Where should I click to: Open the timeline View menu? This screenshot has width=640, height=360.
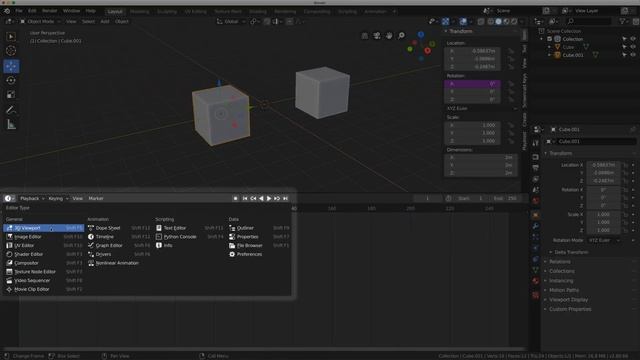(x=77, y=198)
